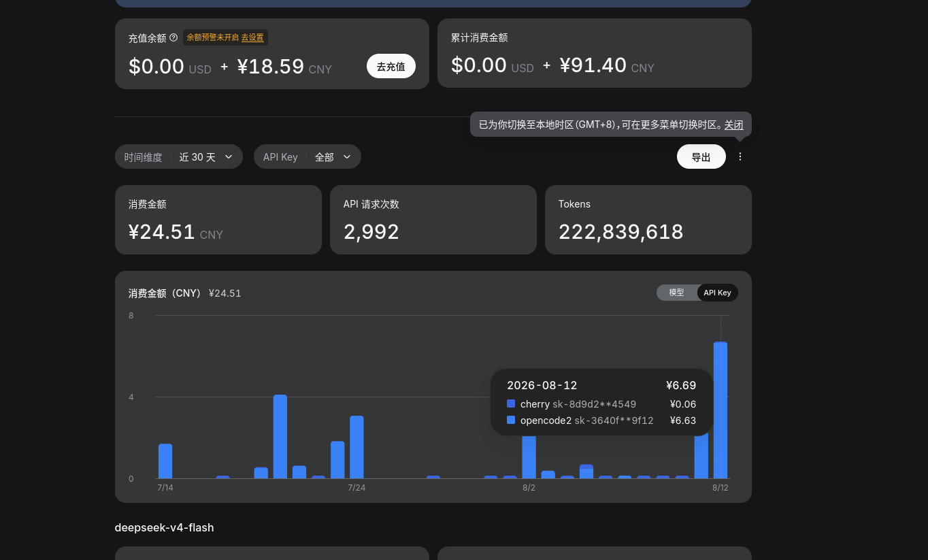The height and width of the screenshot is (560, 928).
Task: Click the 8/2 bar in the chart
Action: 529,457
